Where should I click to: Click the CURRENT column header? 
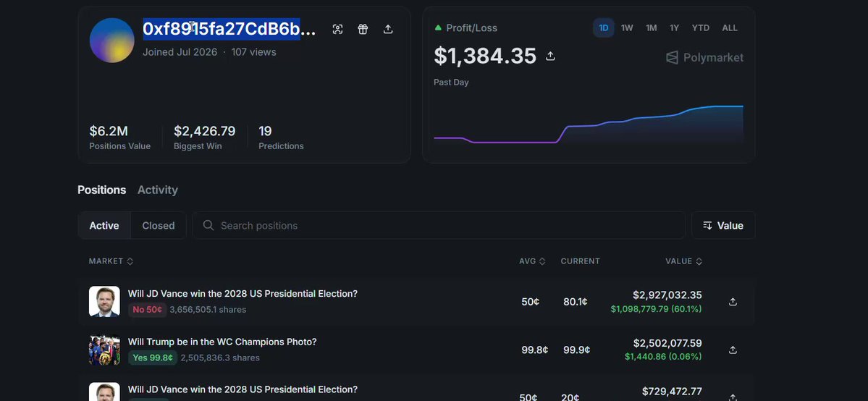point(580,261)
